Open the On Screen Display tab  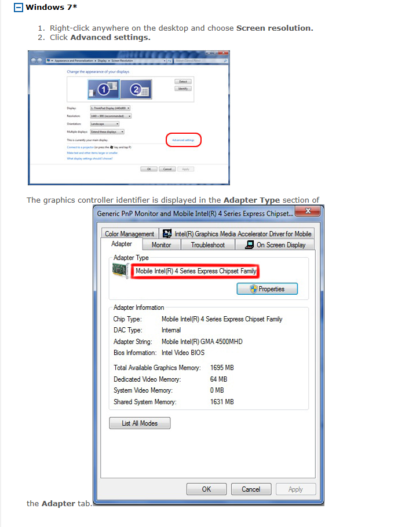pos(275,245)
